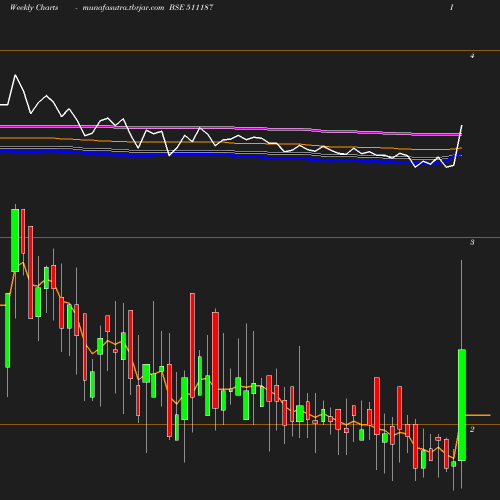Click the axis label '4'
The image size is (500, 500).
(x=472, y=56)
